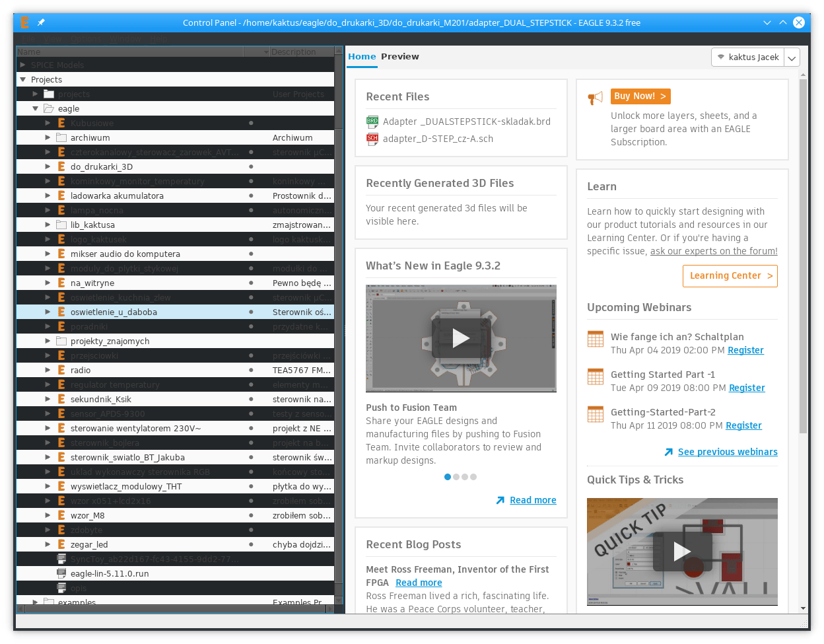The image size is (824, 644).
Task: Click the calendar icon for Getting-Started-Part-2
Action: click(x=596, y=414)
